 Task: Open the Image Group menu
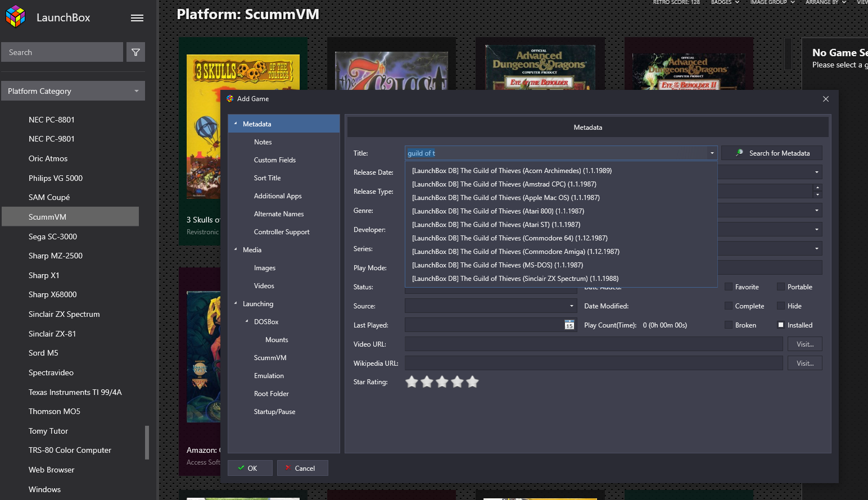[x=772, y=2]
